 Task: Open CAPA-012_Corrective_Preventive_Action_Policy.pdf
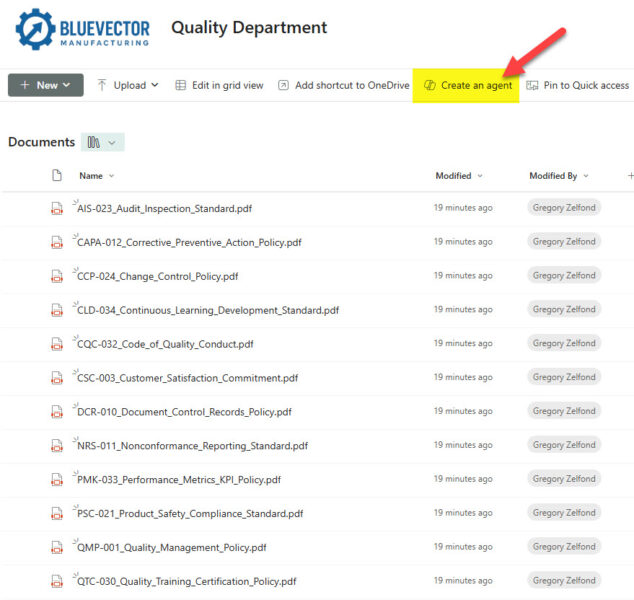(189, 243)
